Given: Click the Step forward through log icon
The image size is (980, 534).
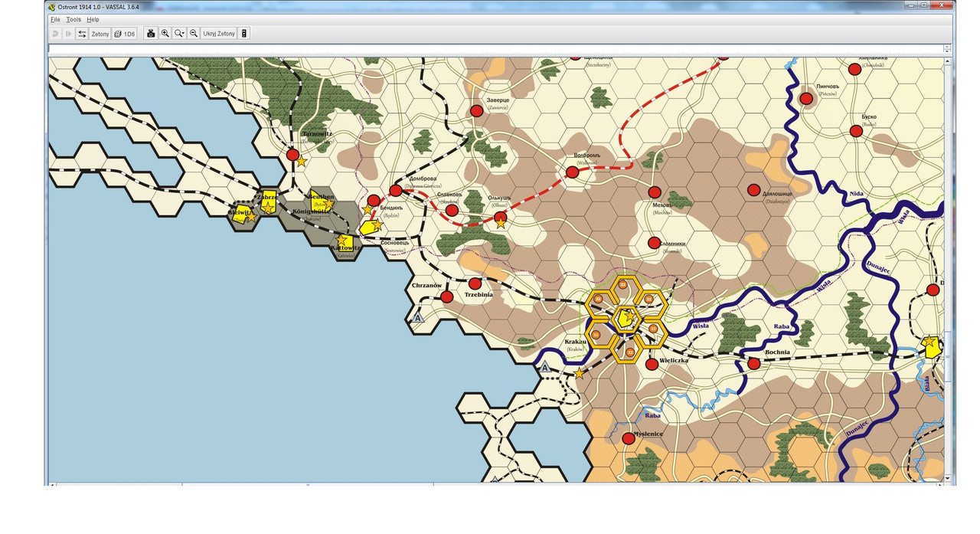Looking at the screenshot, I should click(x=68, y=34).
